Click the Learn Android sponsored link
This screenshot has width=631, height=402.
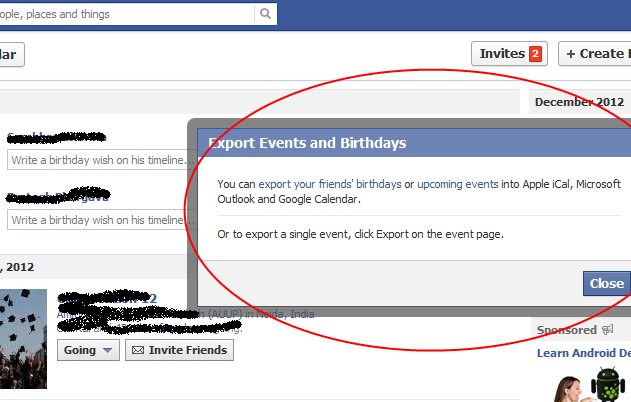tap(583, 352)
